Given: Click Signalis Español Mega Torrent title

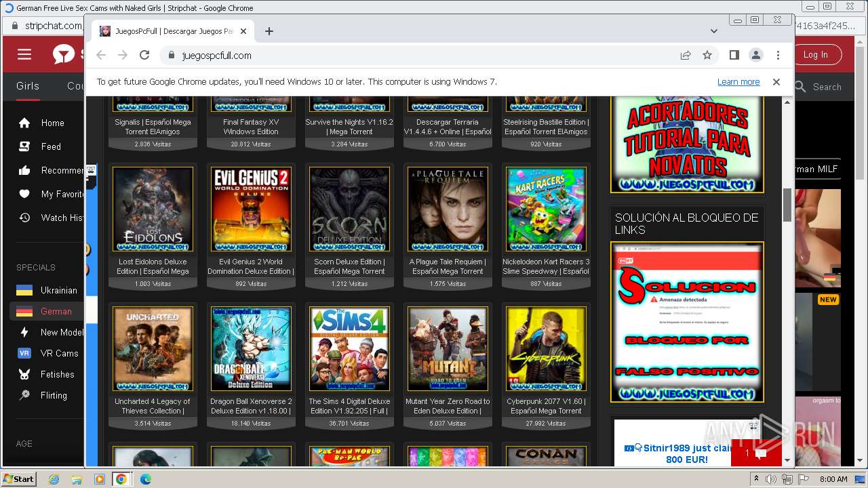Looking at the screenshot, I should (x=153, y=127).
